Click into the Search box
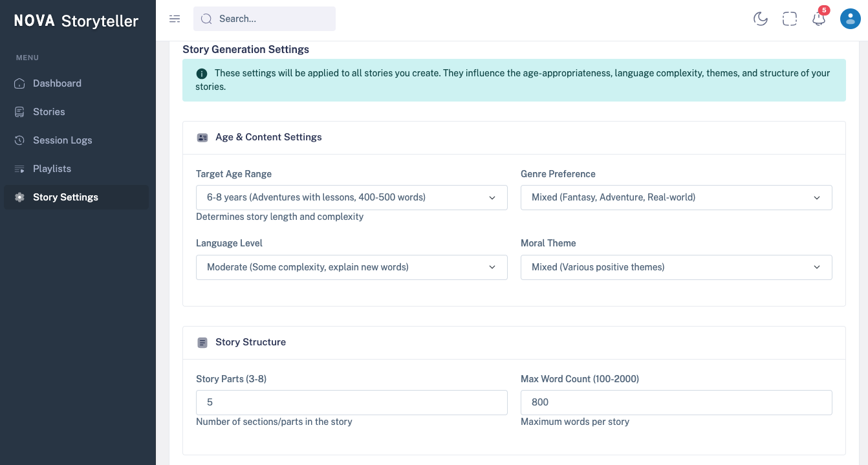Viewport: 868px width, 465px height. (x=272, y=19)
